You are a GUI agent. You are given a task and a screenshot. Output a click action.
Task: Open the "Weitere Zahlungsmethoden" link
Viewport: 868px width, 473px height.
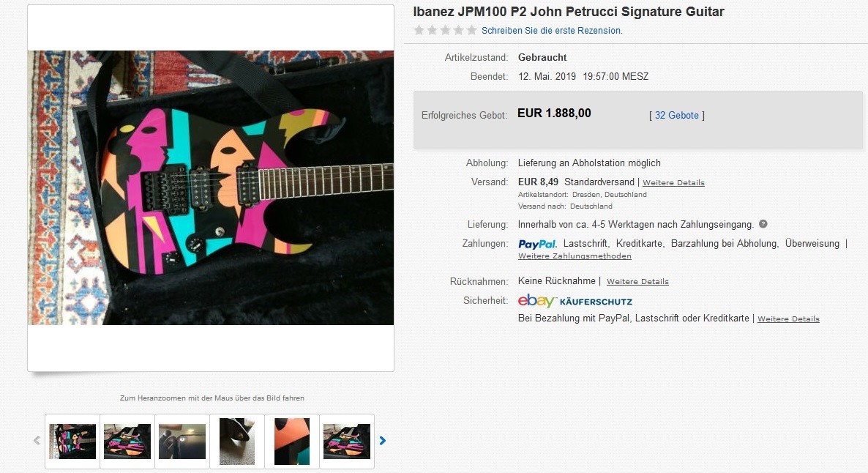click(575, 256)
